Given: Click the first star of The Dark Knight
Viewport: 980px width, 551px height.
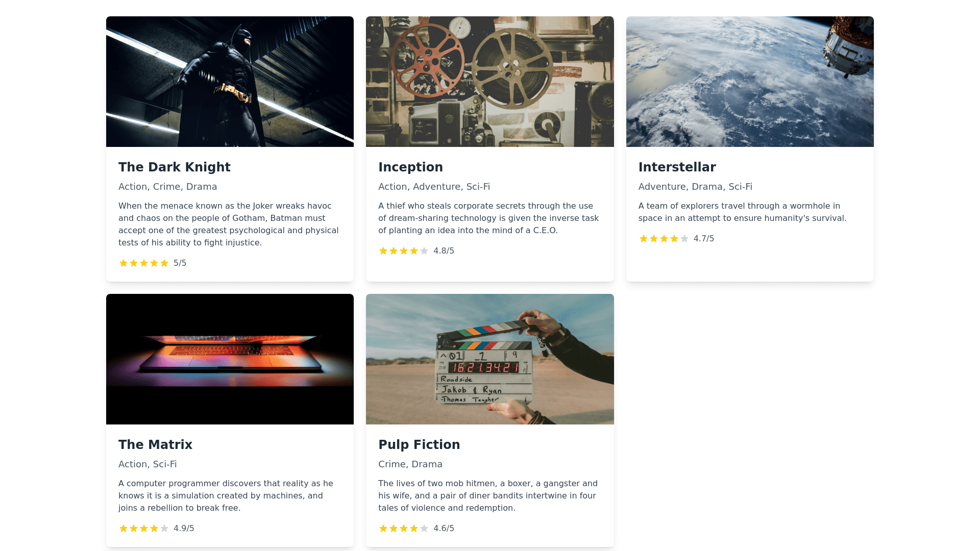Looking at the screenshot, I should (x=124, y=263).
